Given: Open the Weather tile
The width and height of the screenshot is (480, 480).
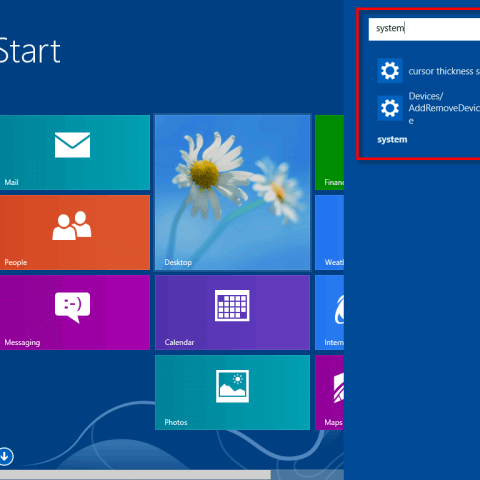Looking at the screenshot, I should tap(329, 232).
